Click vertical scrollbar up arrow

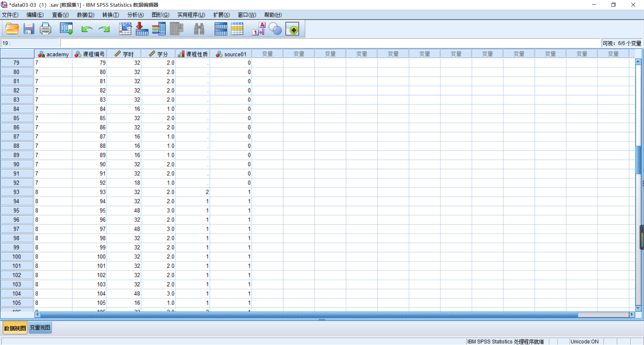[638, 62]
